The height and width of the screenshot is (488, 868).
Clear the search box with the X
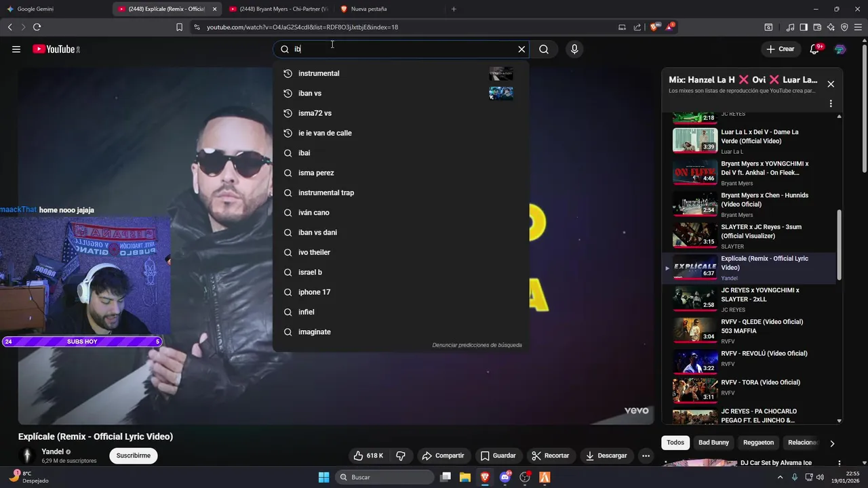521,49
